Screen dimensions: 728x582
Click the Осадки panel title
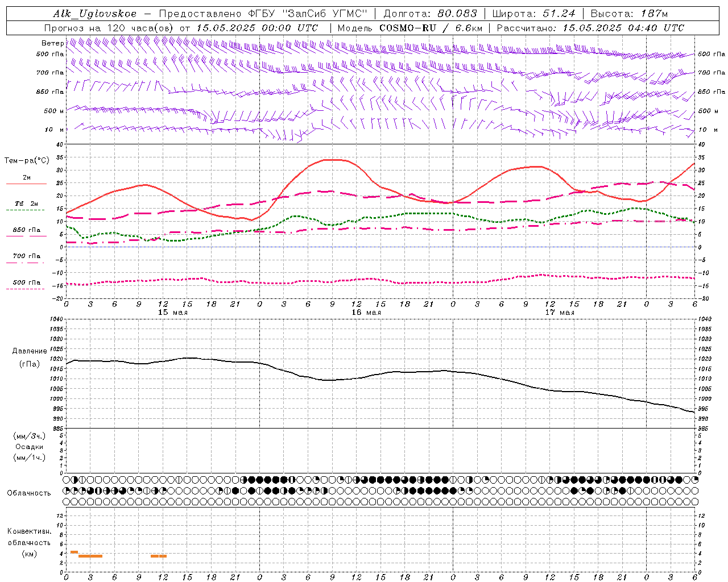[x=30, y=447]
